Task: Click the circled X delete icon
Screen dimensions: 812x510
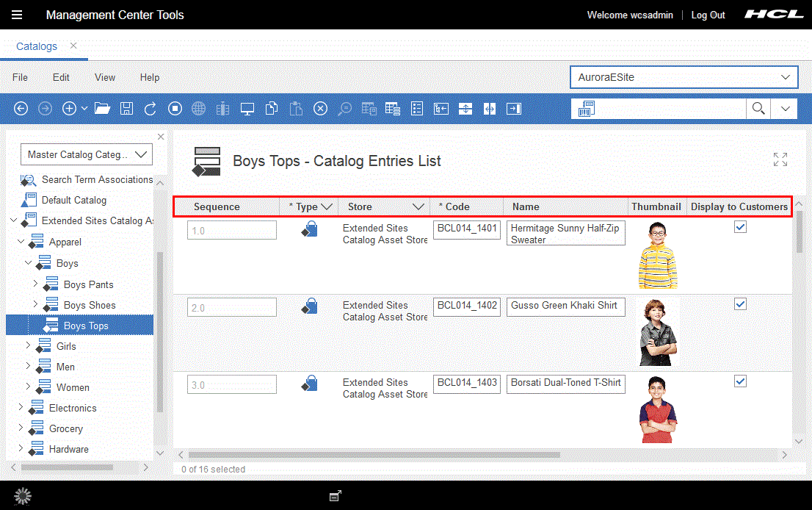Action: tap(320, 109)
